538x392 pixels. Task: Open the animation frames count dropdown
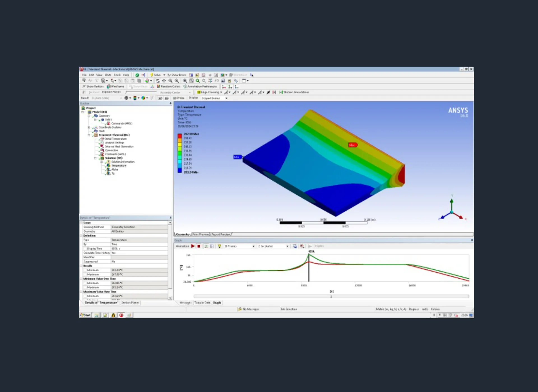tap(253, 246)
